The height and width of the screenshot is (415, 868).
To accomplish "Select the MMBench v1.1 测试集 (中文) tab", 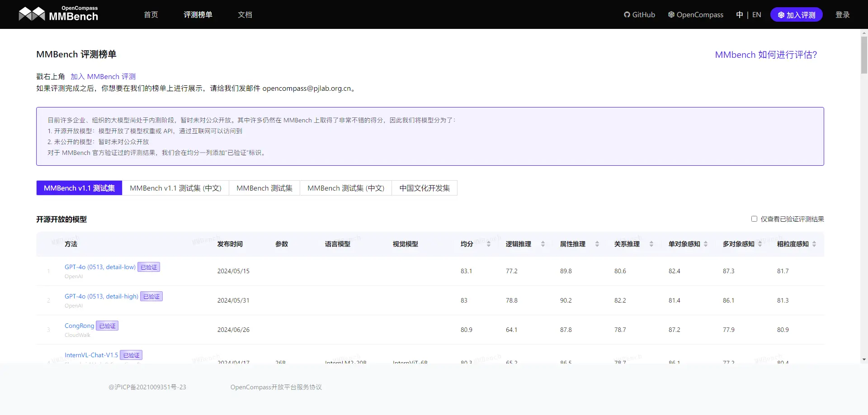I will click(175, 188).
